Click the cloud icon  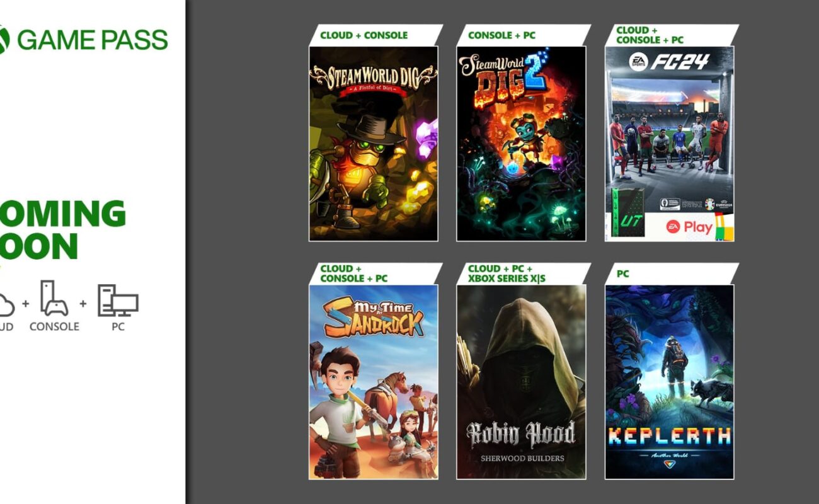(x=6, y=304)
